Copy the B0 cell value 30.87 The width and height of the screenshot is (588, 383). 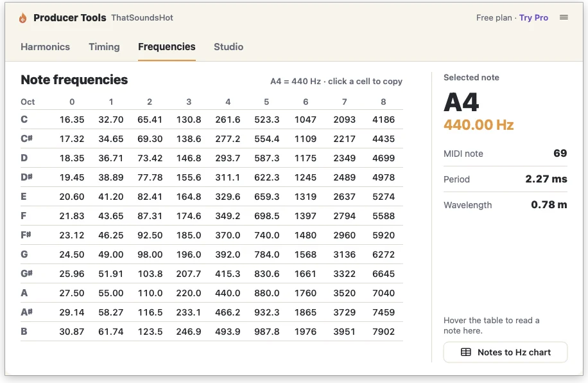72,332
